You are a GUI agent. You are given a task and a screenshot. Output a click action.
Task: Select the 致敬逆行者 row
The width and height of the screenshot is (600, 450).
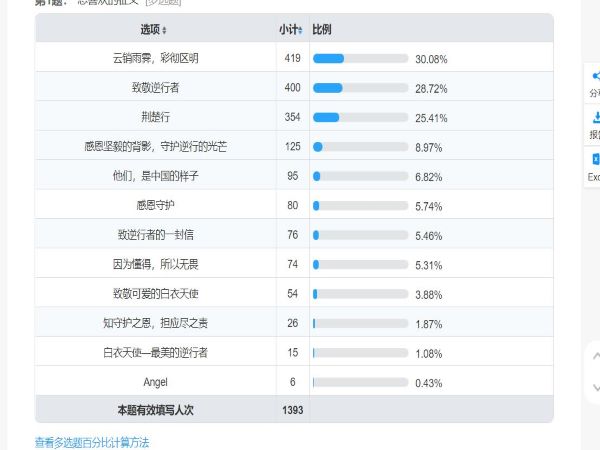[294, 86]
